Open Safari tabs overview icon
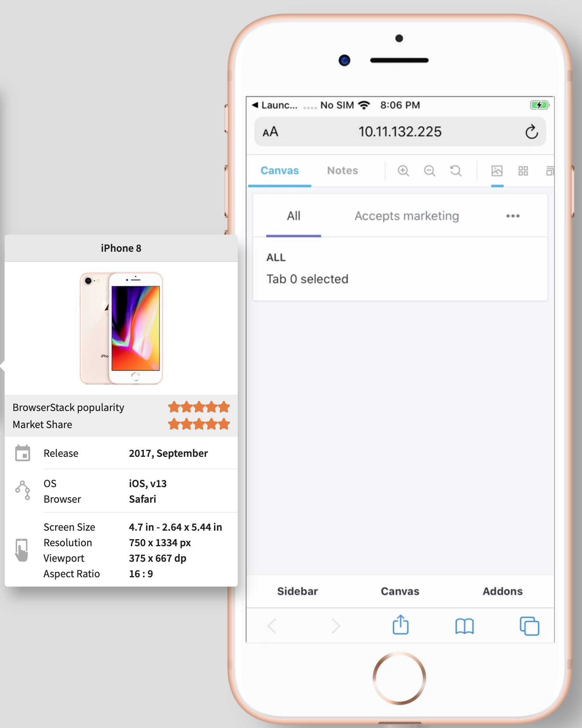The width and height of the screenshot is (582, 728). click(x=529, y=626)
